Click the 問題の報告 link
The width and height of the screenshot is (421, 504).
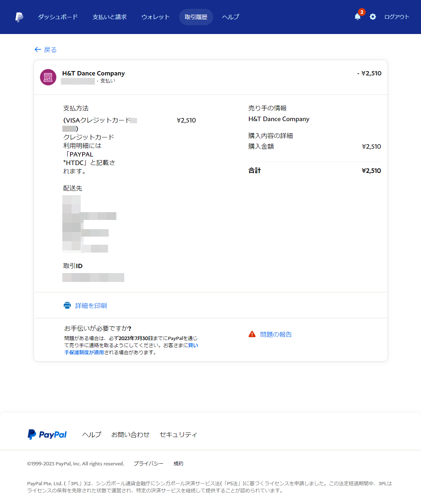click(x=276, y=334)
